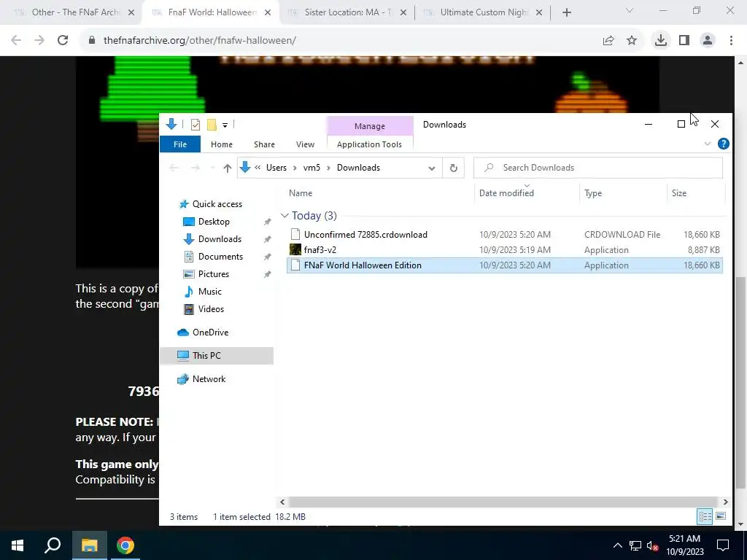Switch to Other - The FNaF Archive tab
Image resolution: width=747 pixels, height=560 pixels.
click(x=75, y=13)
